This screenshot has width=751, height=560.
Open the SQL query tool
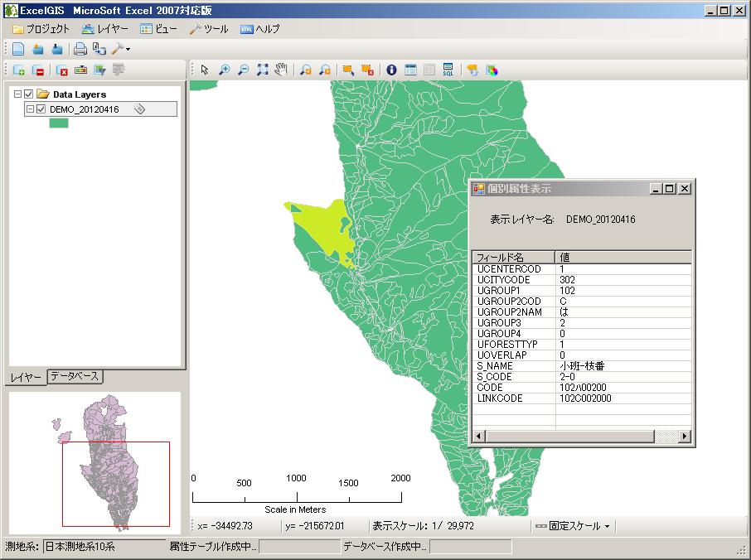(448, 70)
